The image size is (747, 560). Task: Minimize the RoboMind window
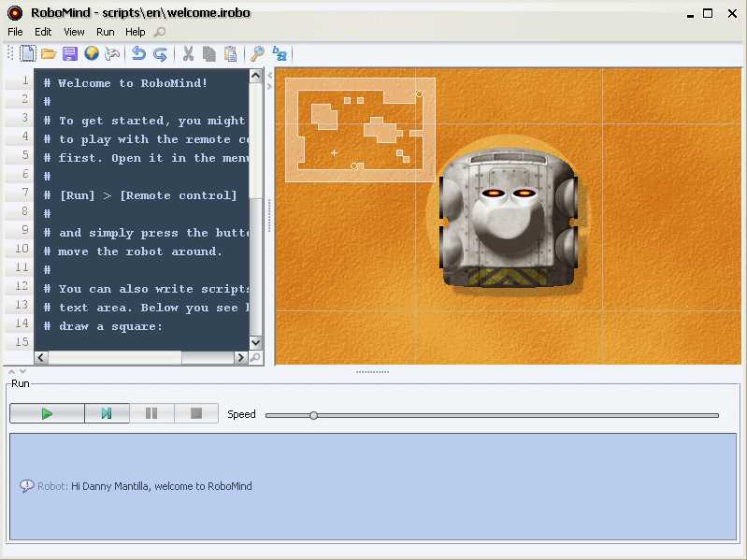click(x=690, y=14)
